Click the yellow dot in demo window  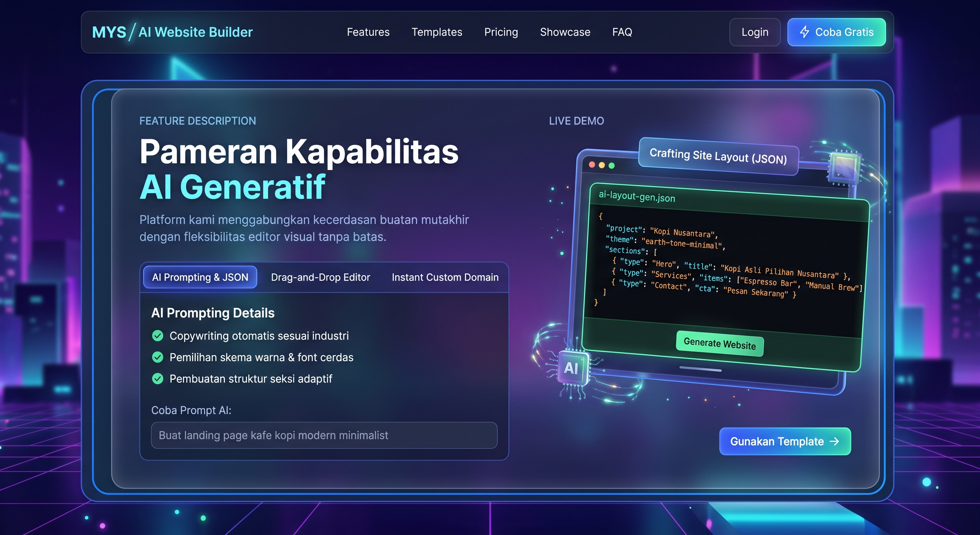601,165
